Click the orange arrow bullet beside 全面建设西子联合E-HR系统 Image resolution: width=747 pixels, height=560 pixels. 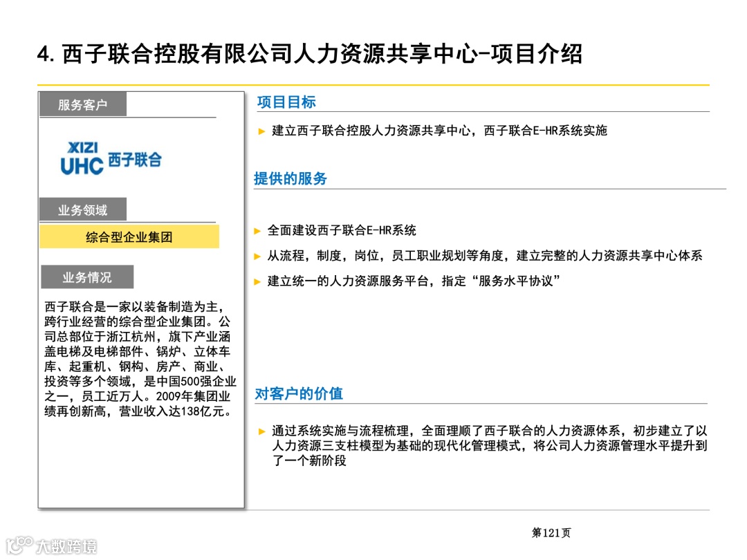click(x=257, y=231)
